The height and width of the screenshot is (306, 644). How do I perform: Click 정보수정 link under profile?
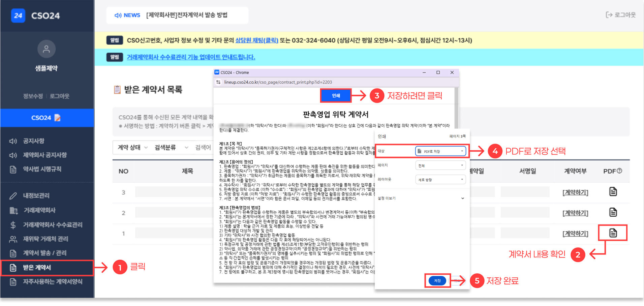pos(33,96)
